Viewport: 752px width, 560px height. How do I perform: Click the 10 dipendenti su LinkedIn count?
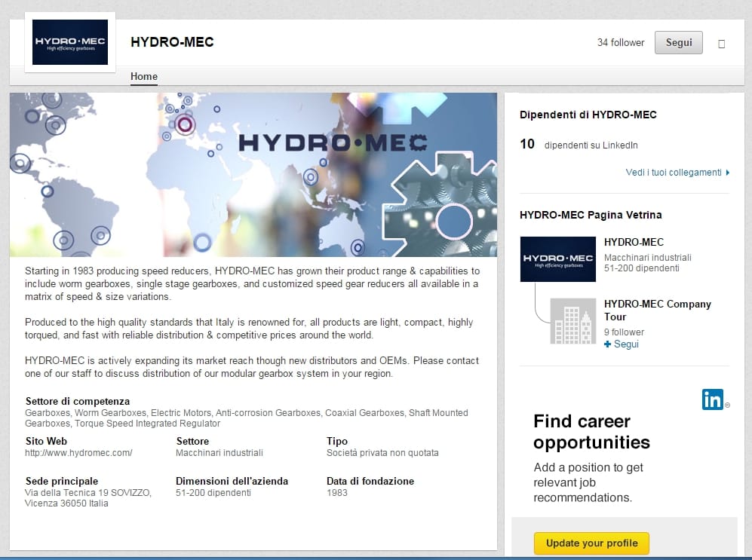(579, 144)
